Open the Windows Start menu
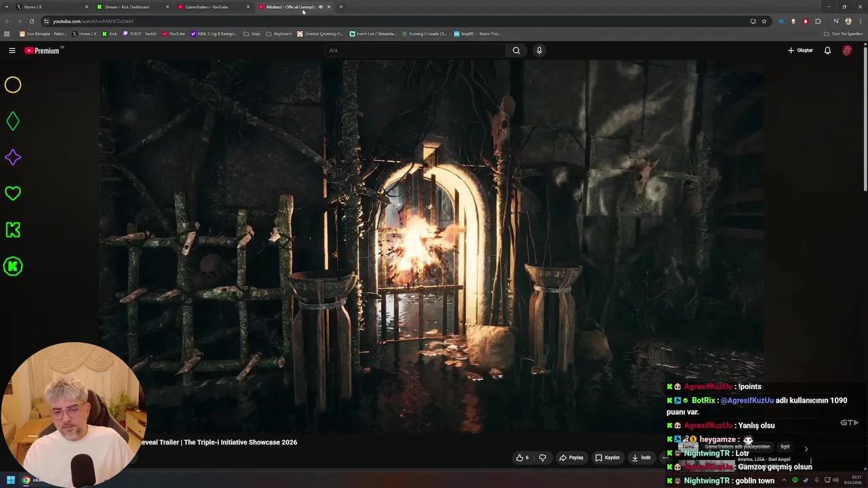Image resolution: width=868 pixels, height=488 pixels. [11, 480]
